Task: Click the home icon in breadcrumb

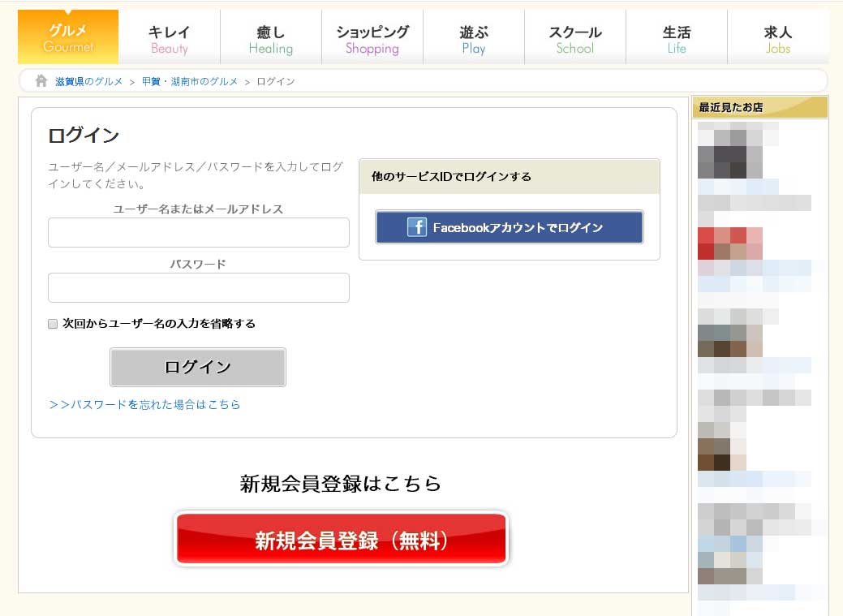Action: [x=41, y=80]
